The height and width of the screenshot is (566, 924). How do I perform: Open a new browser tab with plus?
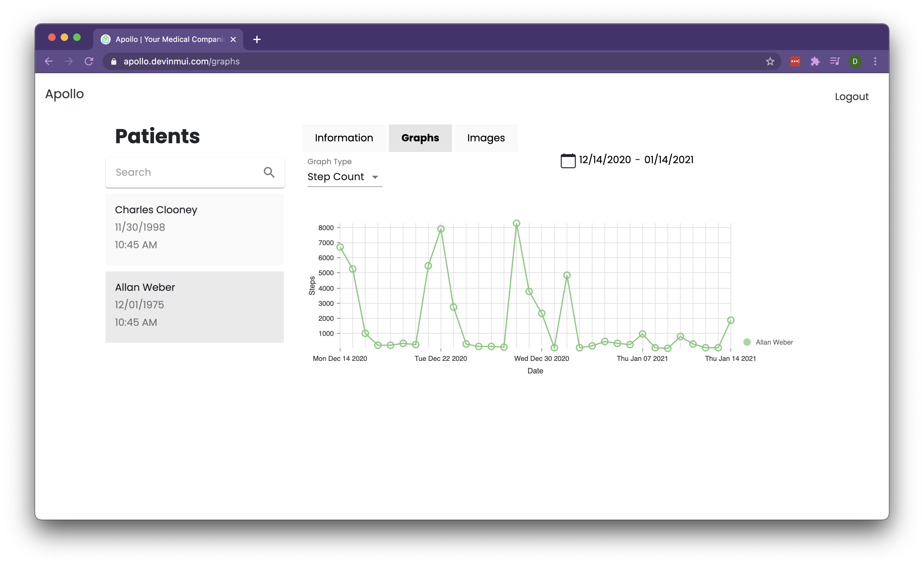coord(257,39)
